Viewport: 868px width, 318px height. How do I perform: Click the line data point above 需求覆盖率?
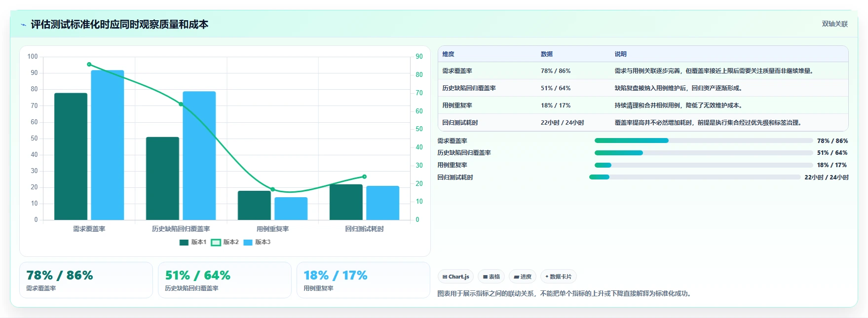(89, 64)
